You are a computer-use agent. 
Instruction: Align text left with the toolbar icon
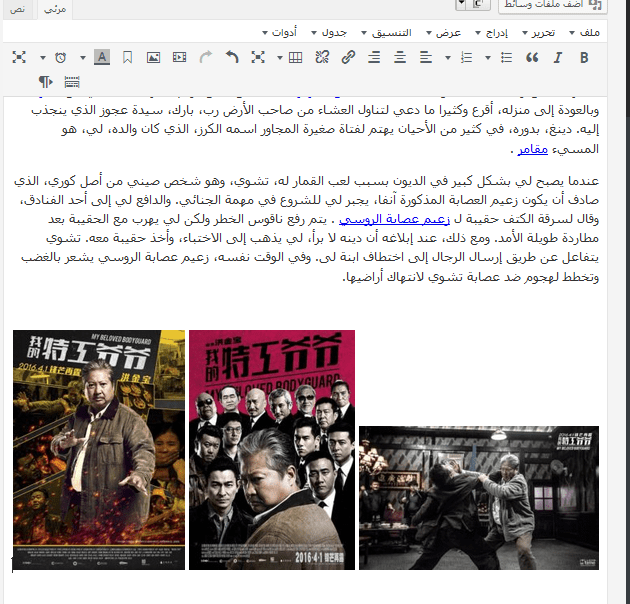[x=426, y=57]
